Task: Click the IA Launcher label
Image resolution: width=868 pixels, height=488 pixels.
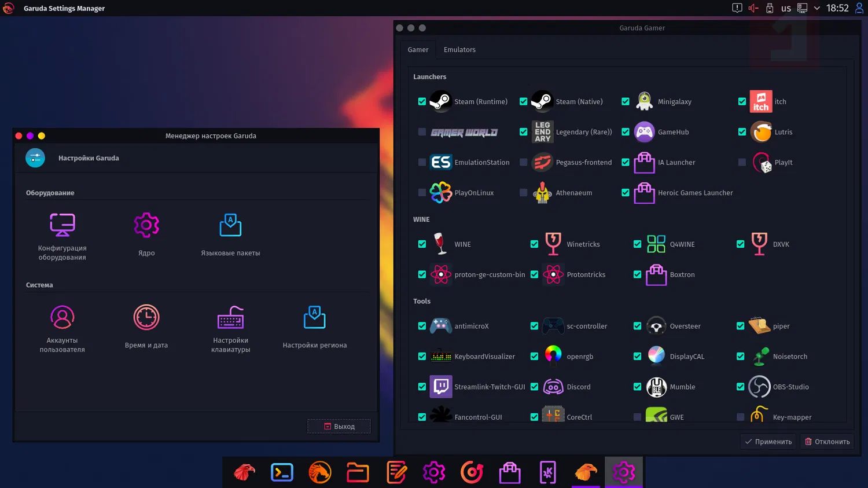Action: (676, 163)
